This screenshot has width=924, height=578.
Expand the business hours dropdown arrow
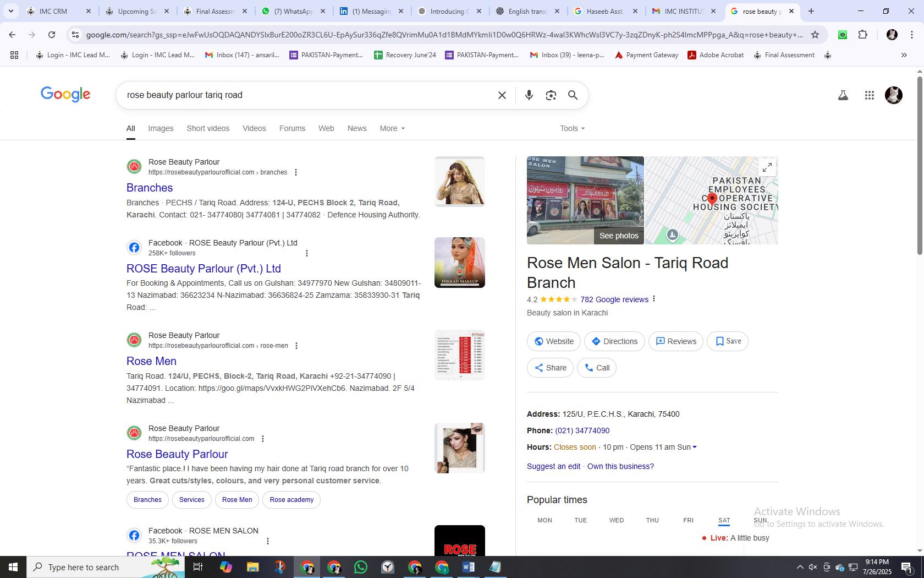tap(694, 447)
